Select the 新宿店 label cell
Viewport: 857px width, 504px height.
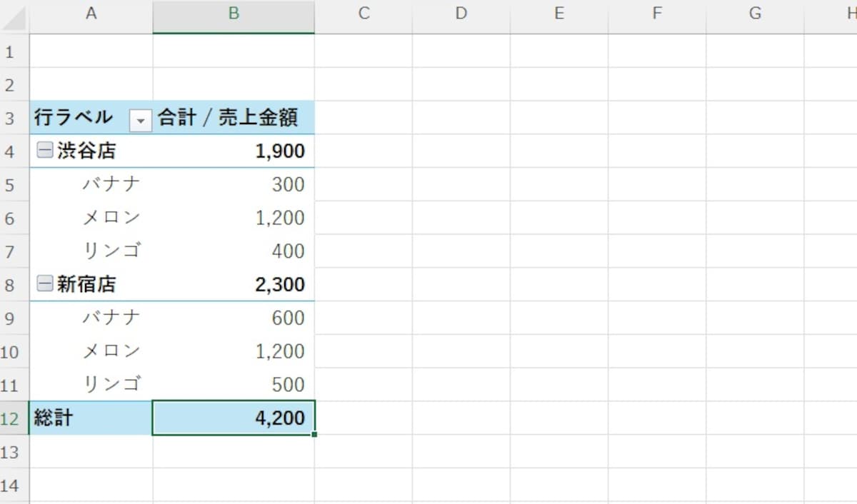coord(91,284)
